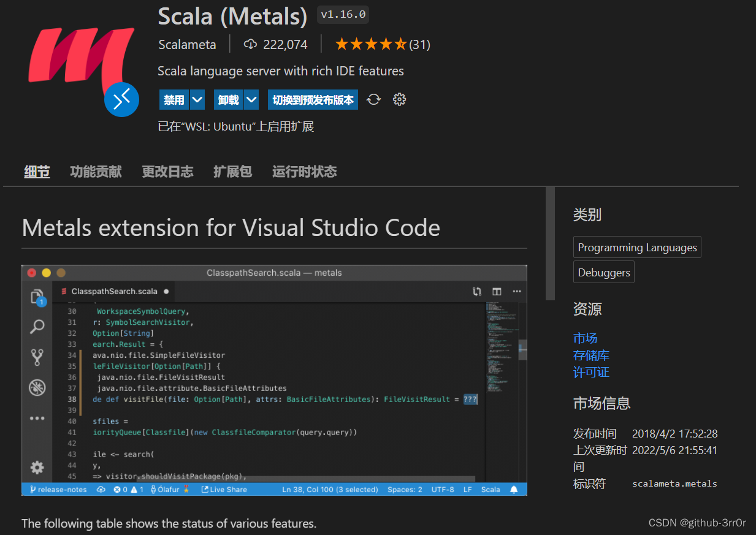Click the Live Share status item
The height and width of the screenshot is (535, 756).
[224, 490]
